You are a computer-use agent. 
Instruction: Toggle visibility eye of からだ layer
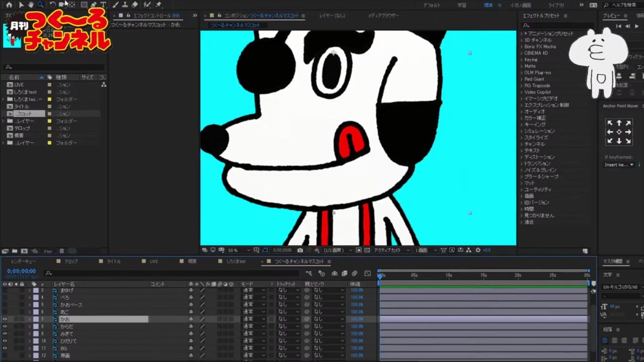click(5, 326)
